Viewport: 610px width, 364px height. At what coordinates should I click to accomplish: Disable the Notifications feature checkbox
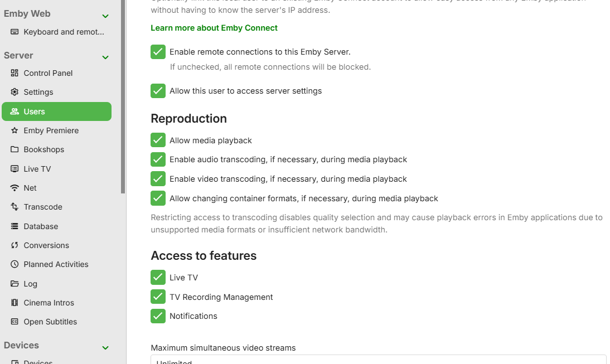coord(158,316)
